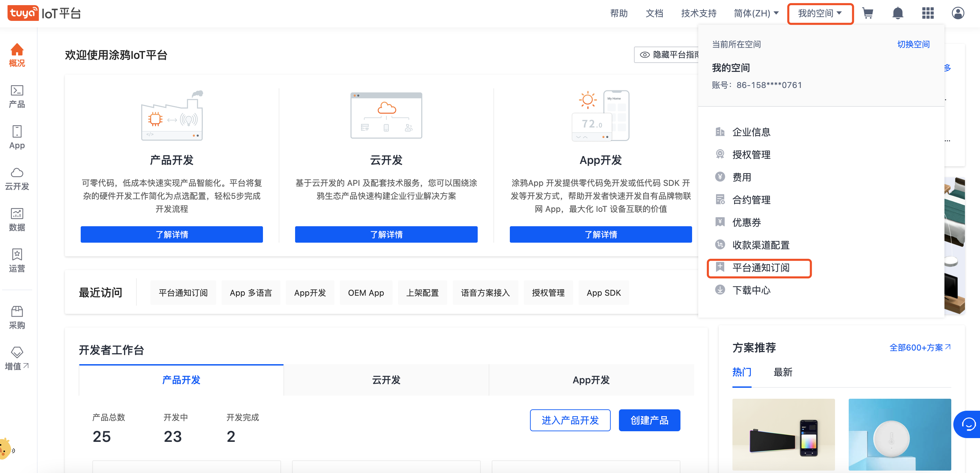Open the shopping cart icon
The width and height of the screenshot is (980, 473).
click(x=868, y=13)
